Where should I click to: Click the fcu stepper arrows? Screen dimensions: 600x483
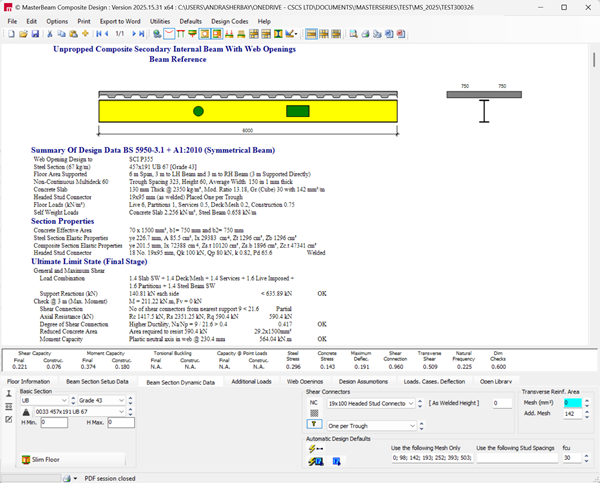(586, 458)
